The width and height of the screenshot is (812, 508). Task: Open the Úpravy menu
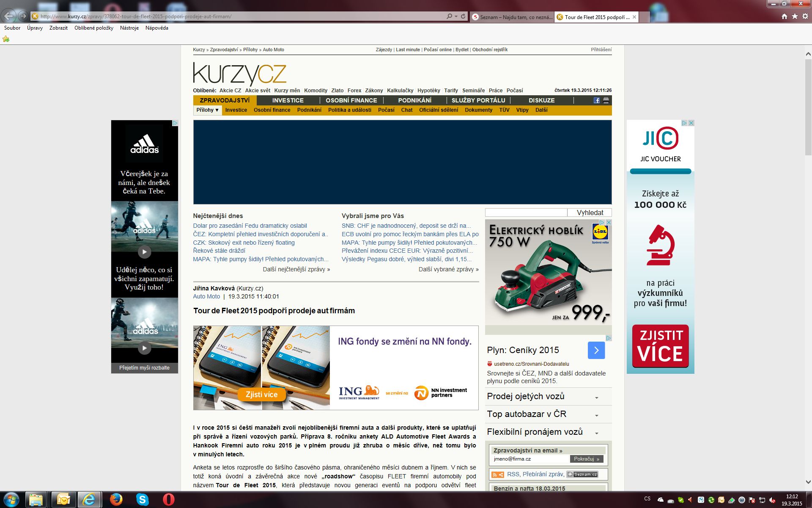[35, 28]
